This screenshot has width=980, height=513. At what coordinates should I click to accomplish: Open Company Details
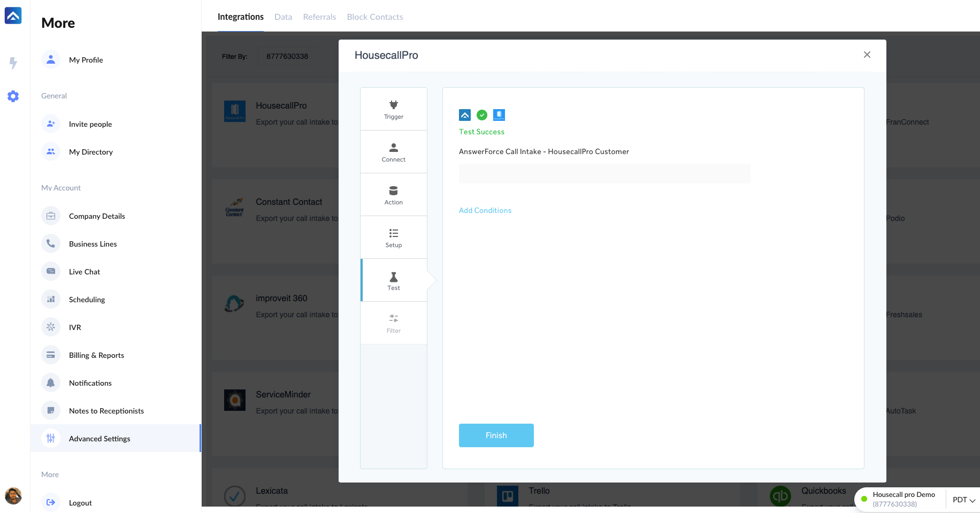pos(97,216)
